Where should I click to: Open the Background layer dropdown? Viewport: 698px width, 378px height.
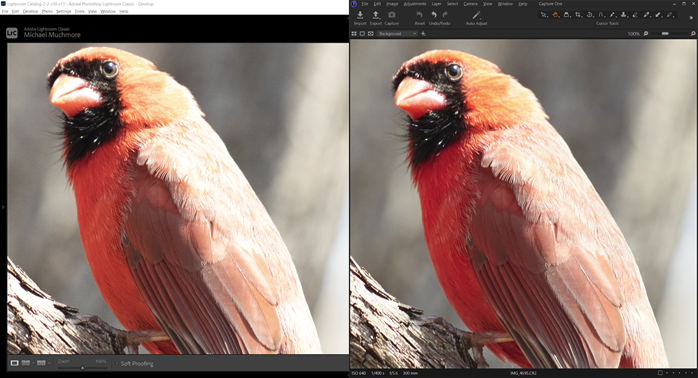[397, 33]
